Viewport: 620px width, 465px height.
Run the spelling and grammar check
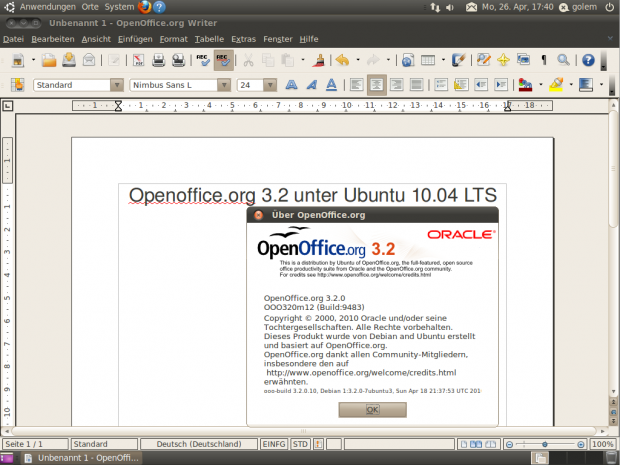(x=203, y=60)
